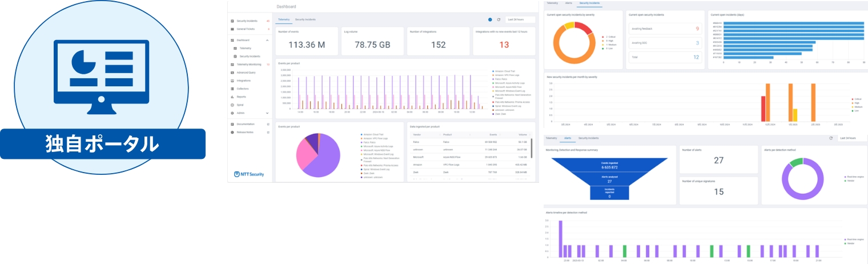
Task: Click the blue info icon beside refresh
Action: [490, 19]
